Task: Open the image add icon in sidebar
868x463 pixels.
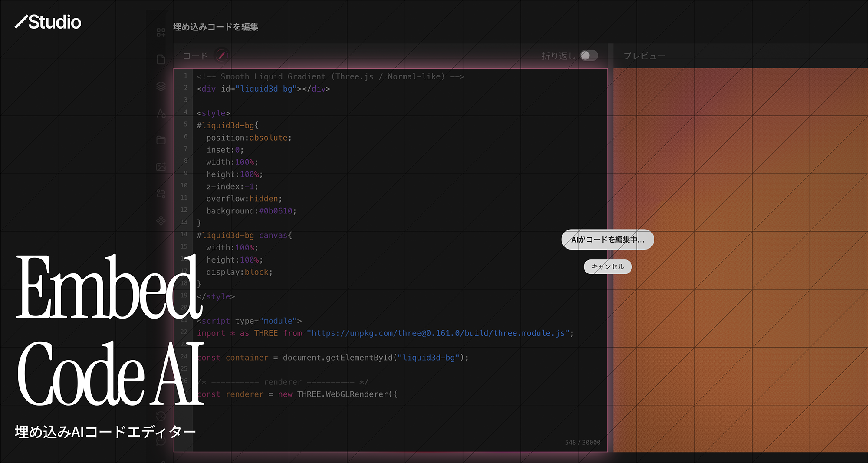Action: (161, 167)
